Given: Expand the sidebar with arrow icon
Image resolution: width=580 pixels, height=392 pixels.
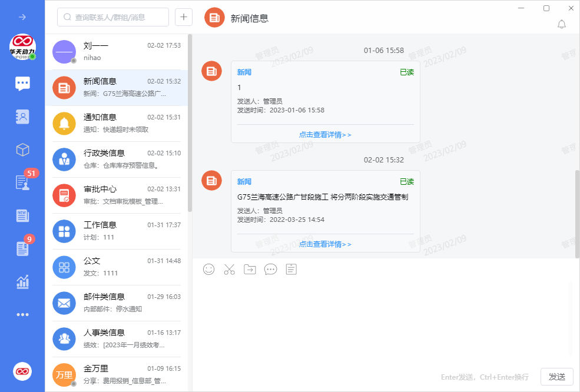Looking at the screenshot, I should pos(22,17).
